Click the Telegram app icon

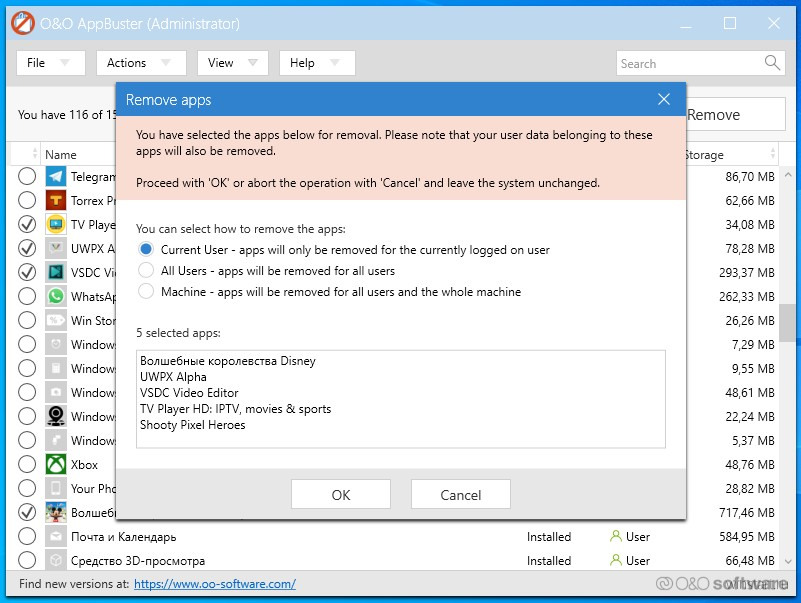pos(56,176)
